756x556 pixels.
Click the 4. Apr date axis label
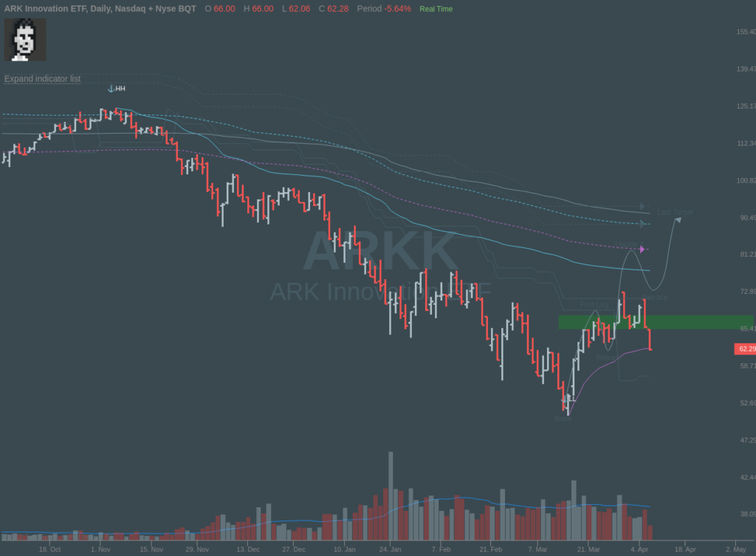click(x=639, y=549)
